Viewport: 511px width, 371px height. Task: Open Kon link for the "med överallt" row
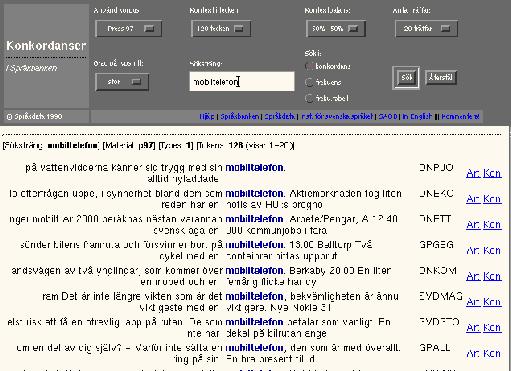(492, 354)
